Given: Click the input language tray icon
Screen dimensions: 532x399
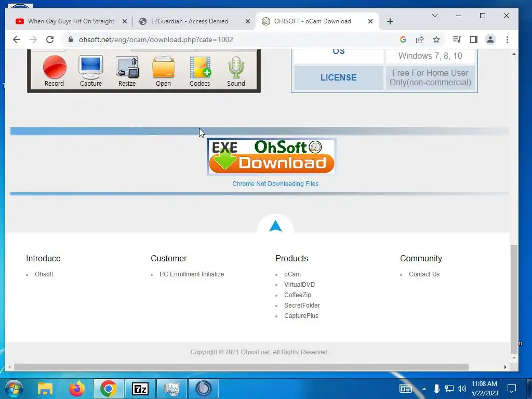Looking at the screenshot, I should click(406, 389).
